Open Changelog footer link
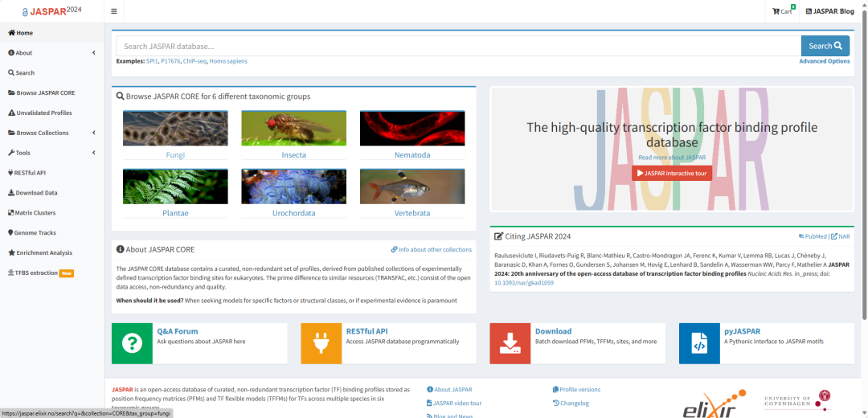 571,403
